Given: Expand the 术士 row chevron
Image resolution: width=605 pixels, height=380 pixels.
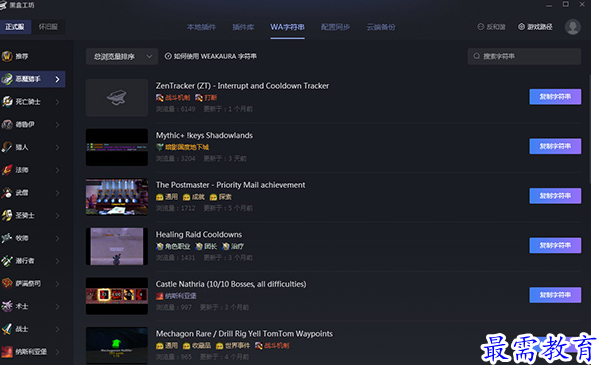Looking at the screenshot, I should coord(57,307).
